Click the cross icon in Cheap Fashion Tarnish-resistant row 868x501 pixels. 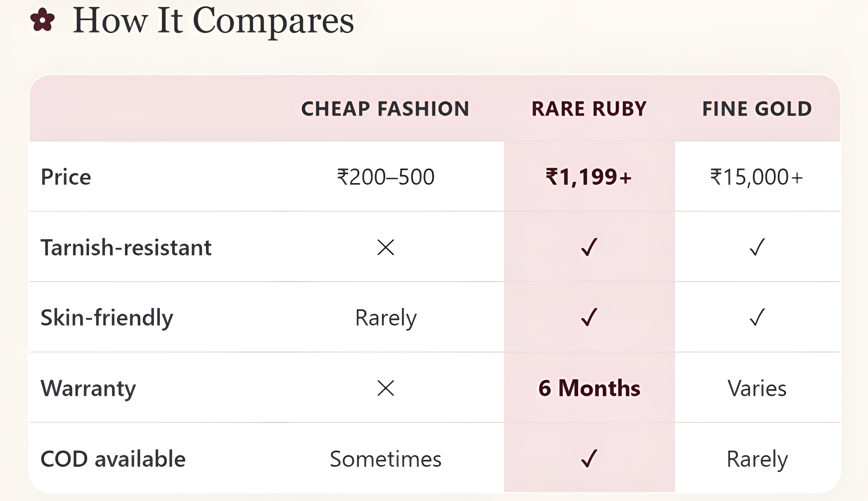coord(386,247)
